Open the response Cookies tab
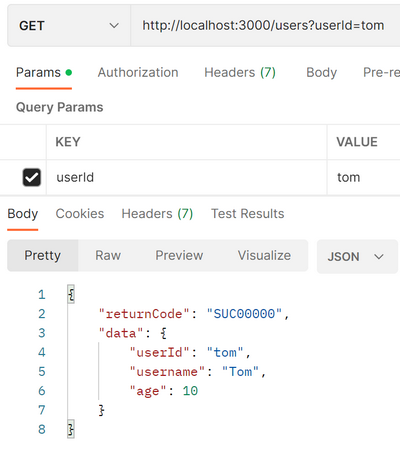Image resolution: width=400 pixels, height=450 pixels. pyautogui.click(x=80, y=214)
